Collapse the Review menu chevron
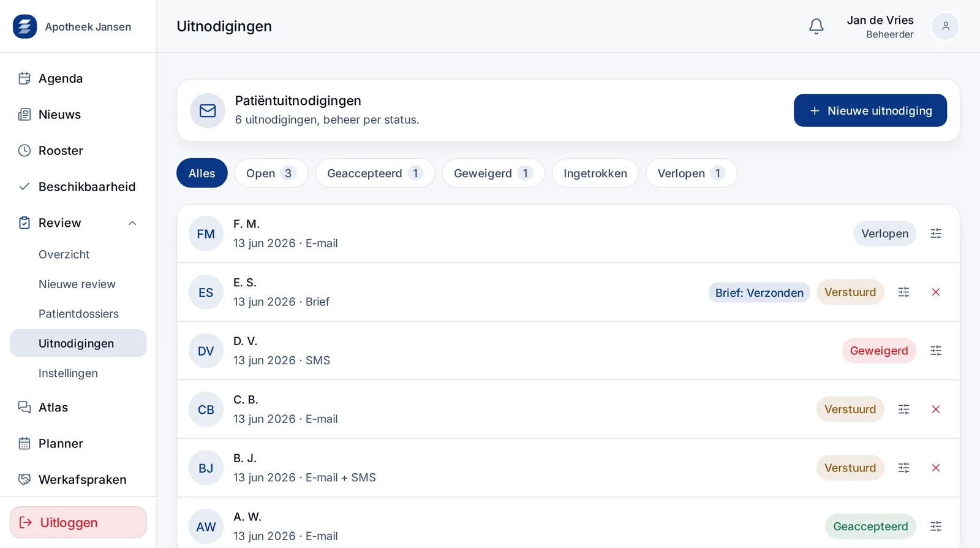This screenshot has height=548, width=980. coord(132,223)
